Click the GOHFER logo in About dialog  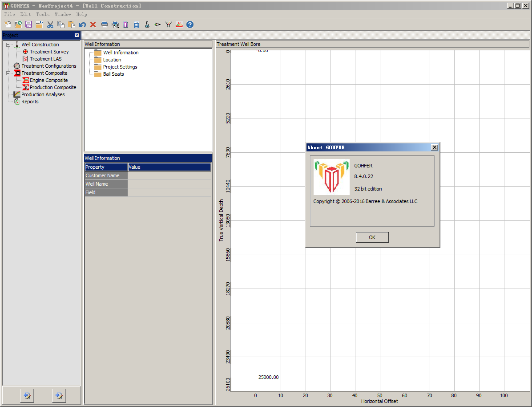[x=331, y=177]
